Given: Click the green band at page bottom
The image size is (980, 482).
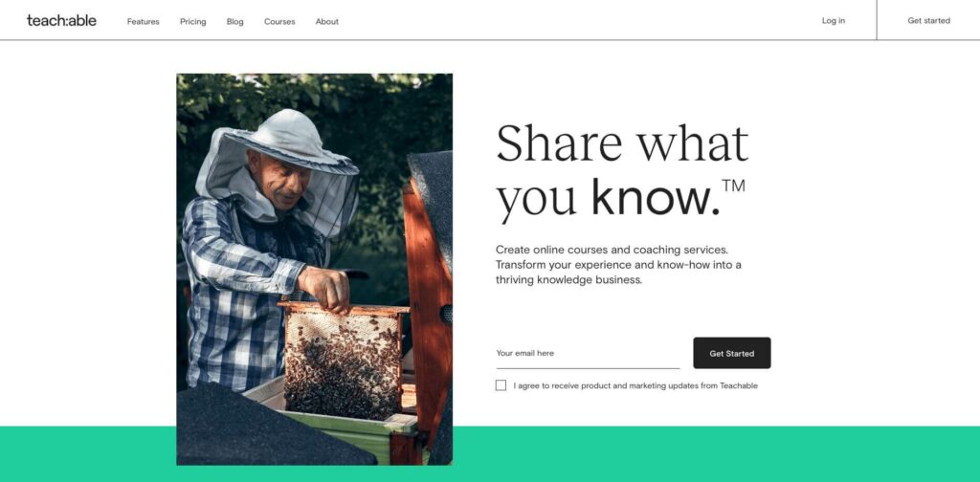Looking at the screenshot, I should pyautogui.click(x=716, y=454).
